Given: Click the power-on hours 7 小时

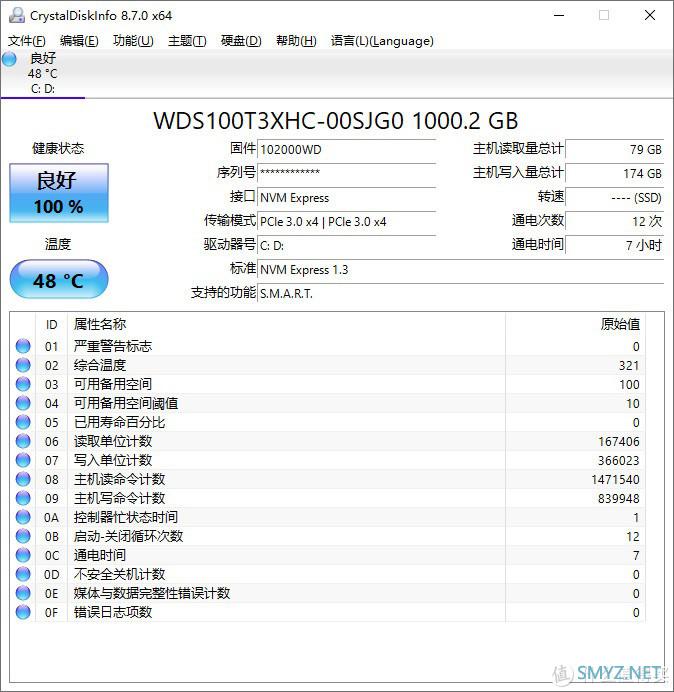Looking at the screenshot, I should pos(615,245).
